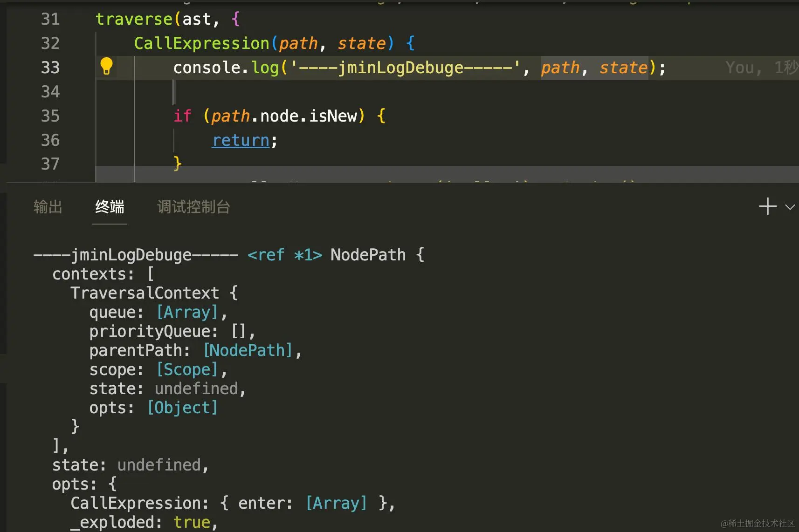
Task: Click the parentPath: [NodePath] line in terminal
Action: click(195, 350)
